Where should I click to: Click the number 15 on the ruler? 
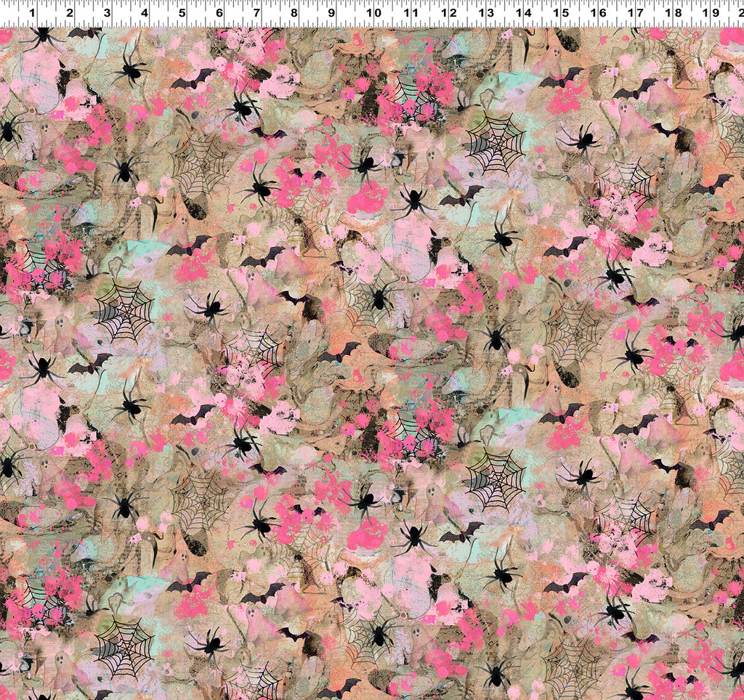560,13
